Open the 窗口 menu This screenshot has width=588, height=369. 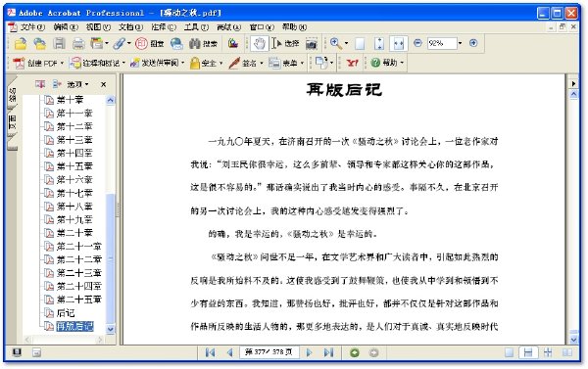[x=262, y=27]
